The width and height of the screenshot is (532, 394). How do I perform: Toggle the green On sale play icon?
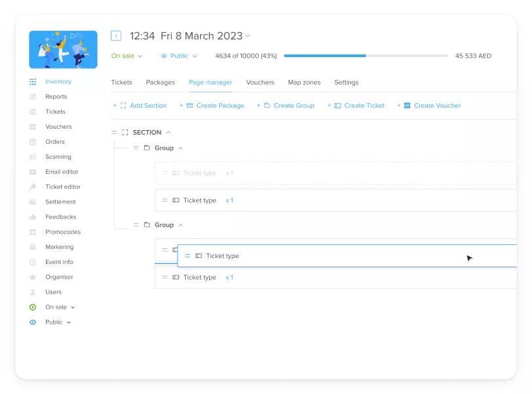coord(33,307)
